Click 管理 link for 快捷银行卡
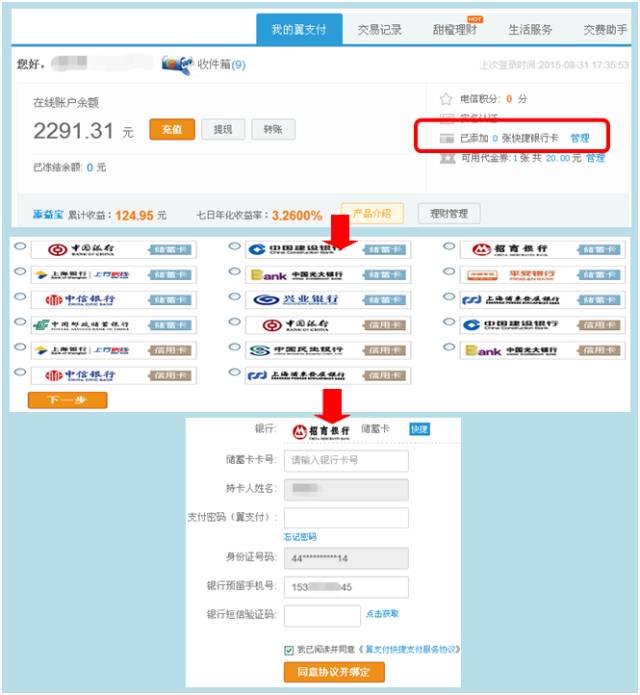 point(580,138)
